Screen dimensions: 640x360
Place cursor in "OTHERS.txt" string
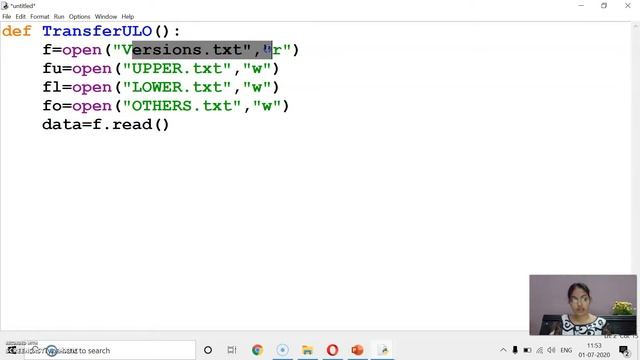(182, 106)
